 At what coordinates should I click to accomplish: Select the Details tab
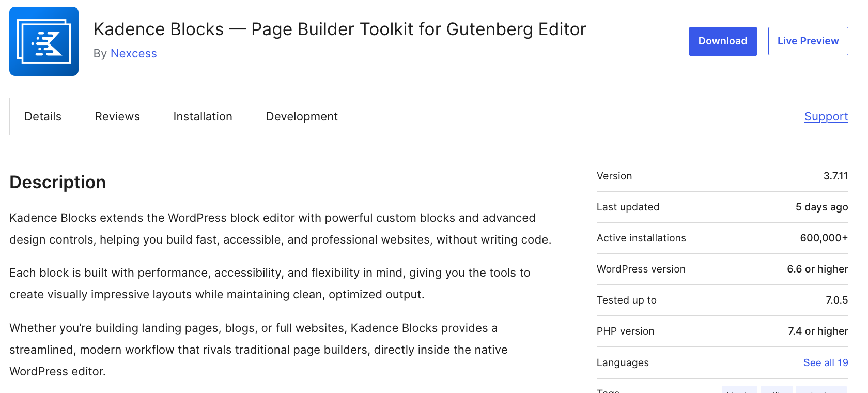[43, 117]
